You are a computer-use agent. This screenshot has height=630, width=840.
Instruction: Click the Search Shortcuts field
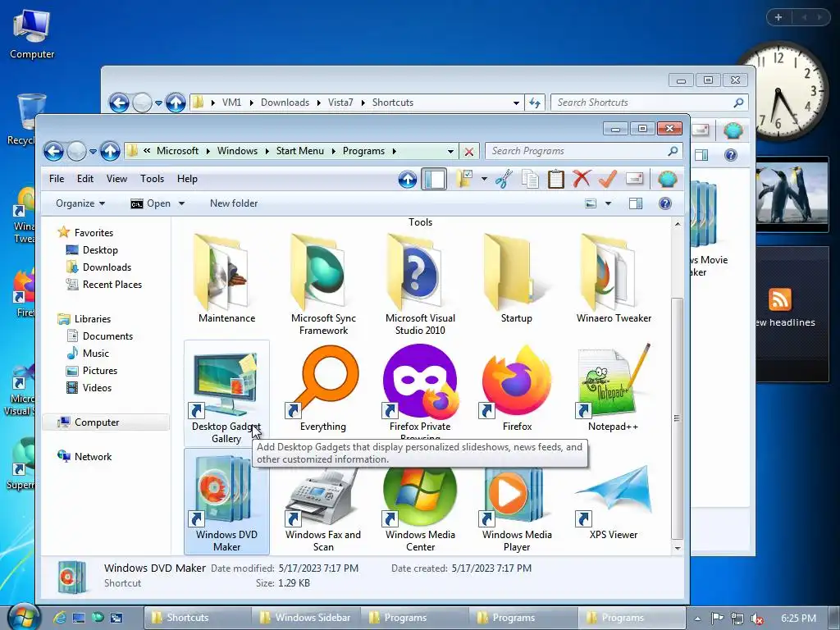(x=649, y=103)
